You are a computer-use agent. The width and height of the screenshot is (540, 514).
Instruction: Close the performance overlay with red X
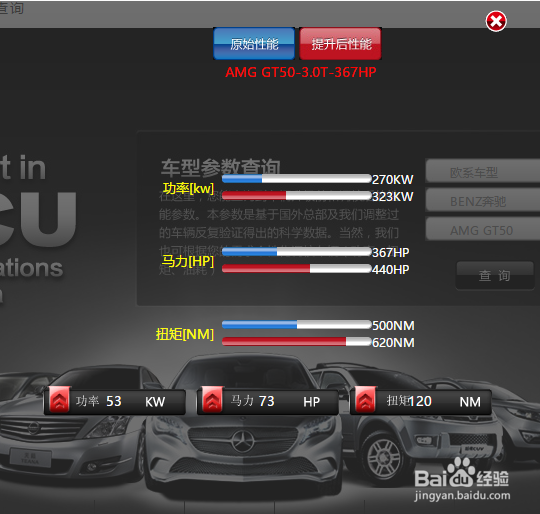tap(496, 21)
